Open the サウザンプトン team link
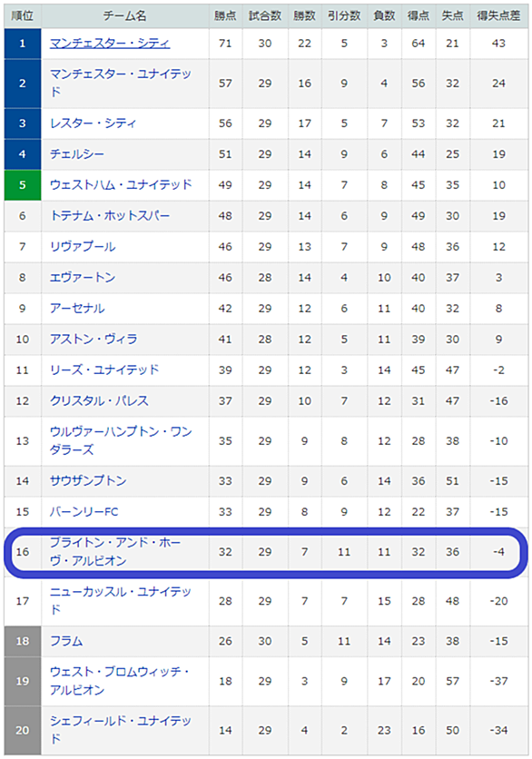 [88, 481]
